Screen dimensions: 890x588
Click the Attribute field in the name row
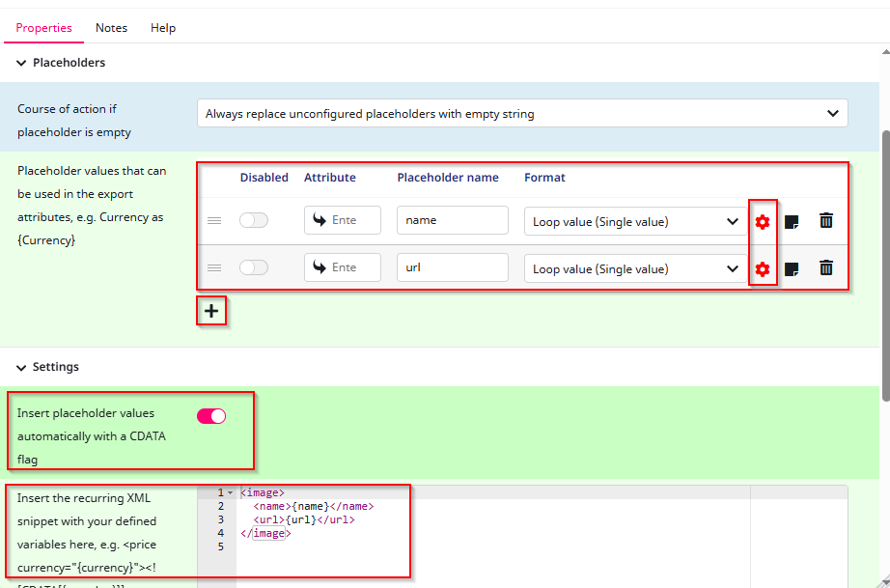click(343, 220)
